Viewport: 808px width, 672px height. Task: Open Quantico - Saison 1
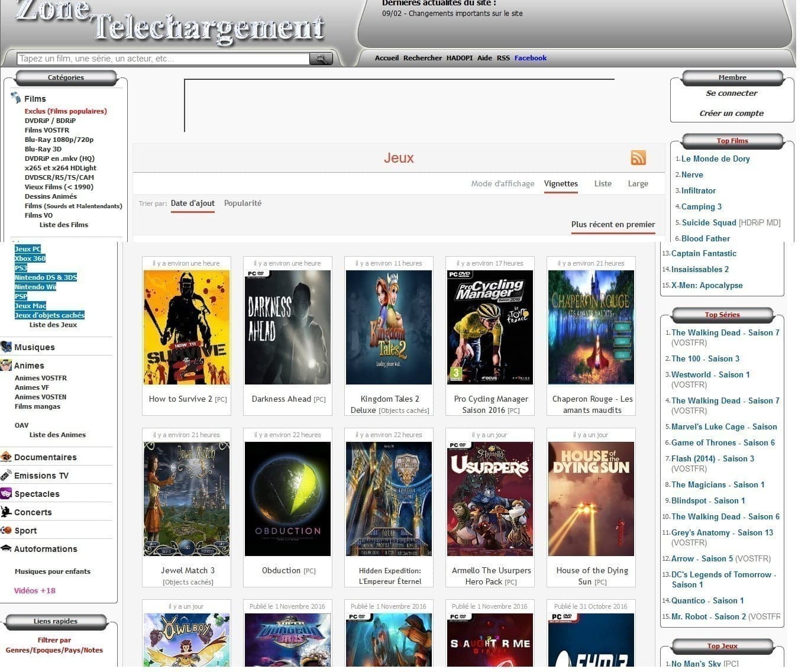point(707,600)
